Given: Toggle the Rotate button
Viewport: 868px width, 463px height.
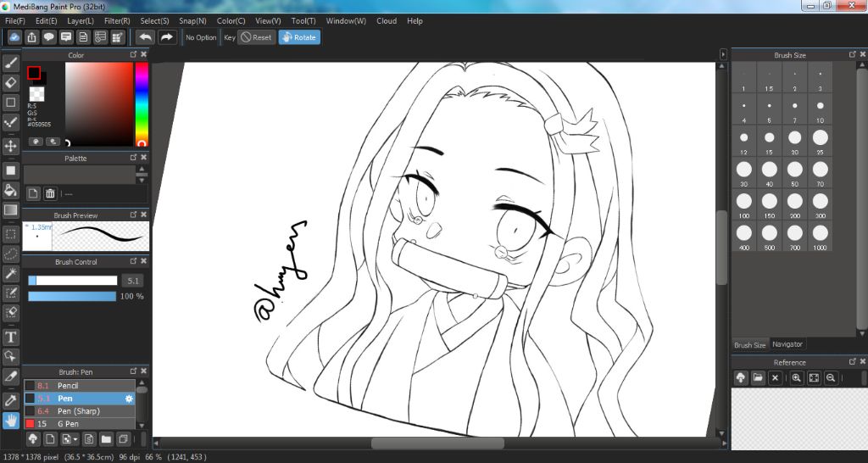Looking at the screenshot, I should (x=299, y=37).
